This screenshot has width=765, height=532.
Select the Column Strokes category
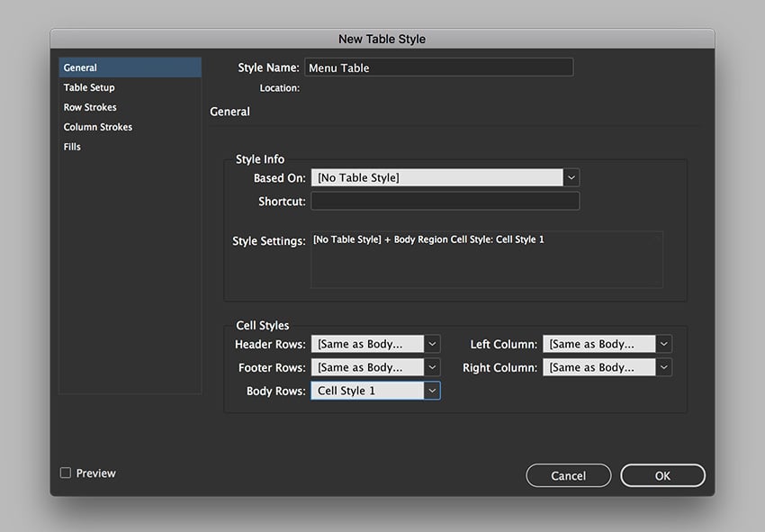coord(96,127)
